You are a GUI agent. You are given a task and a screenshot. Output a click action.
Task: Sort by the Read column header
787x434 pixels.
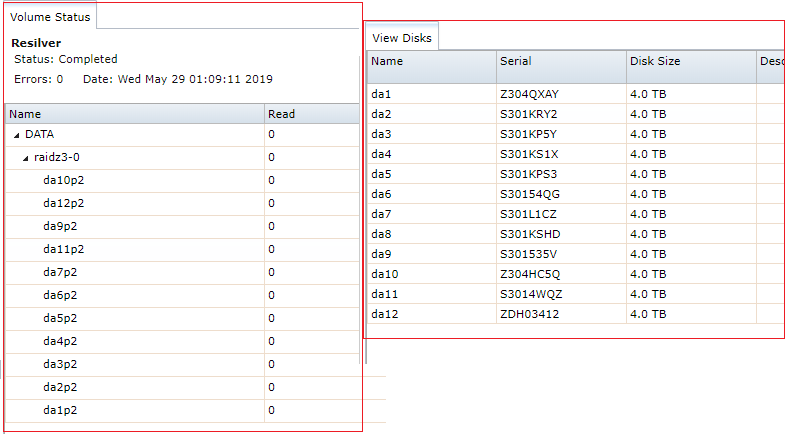click(x=312, y=114)
